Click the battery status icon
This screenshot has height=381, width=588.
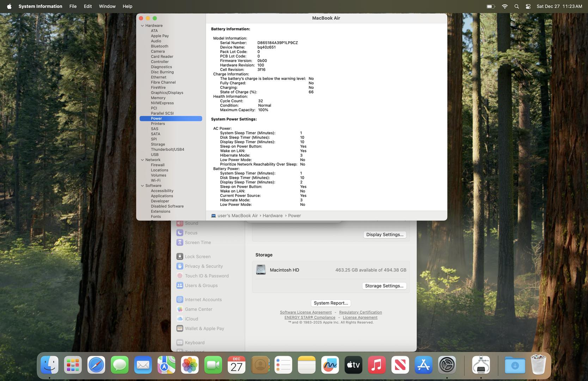click(x=490, y=6)
